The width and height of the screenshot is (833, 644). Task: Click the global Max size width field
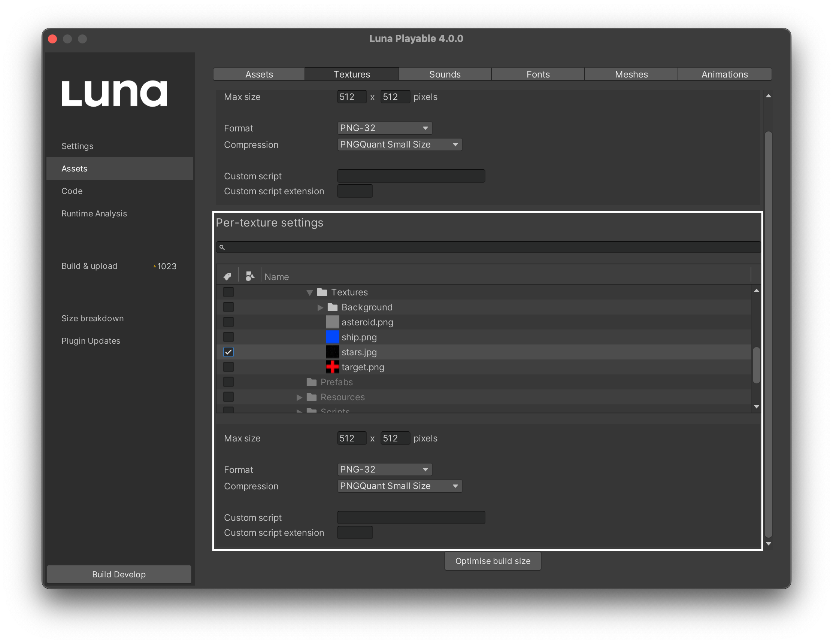pos(352,97)
